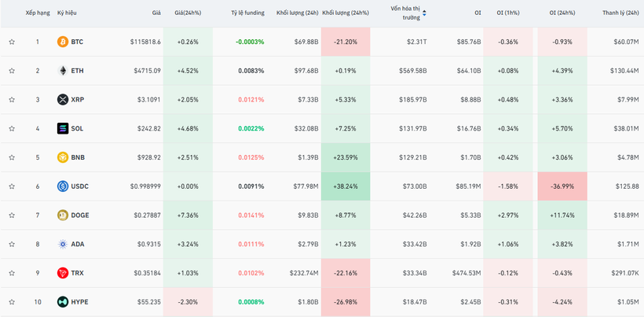644x317 pixels.
Task: Click the TRON TRX coin icon
Action: (x=63, y=273)
